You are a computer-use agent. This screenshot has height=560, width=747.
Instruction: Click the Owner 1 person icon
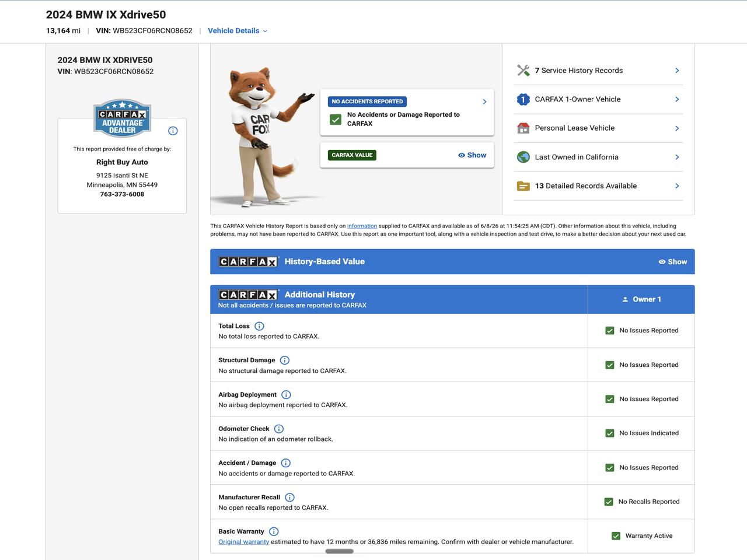[x=625, y=299]
